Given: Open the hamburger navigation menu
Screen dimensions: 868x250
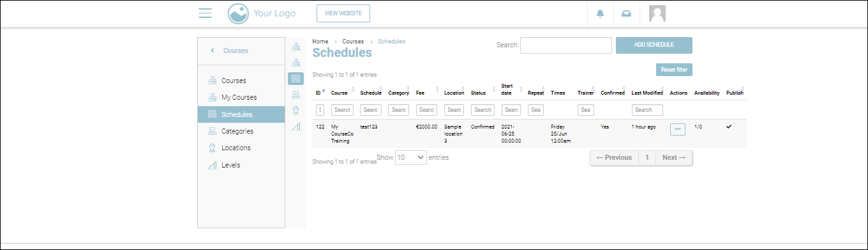Looking at the screenshot, I should (205, 13).
